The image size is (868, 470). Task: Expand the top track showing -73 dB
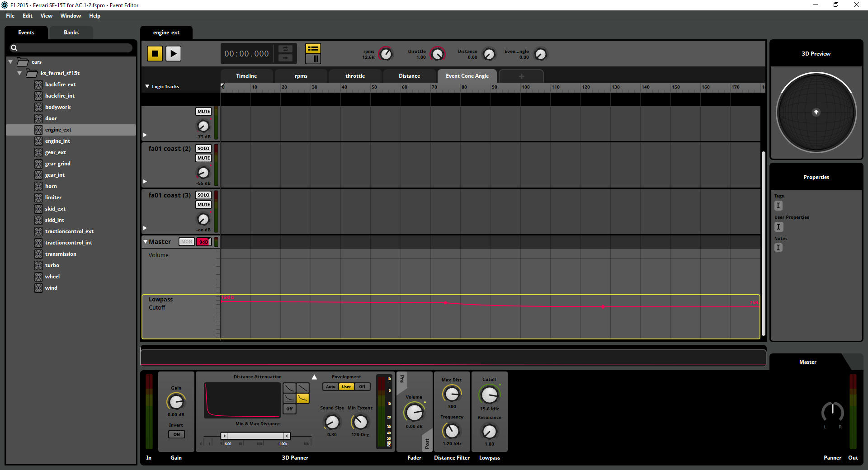[x=145, y=135]
